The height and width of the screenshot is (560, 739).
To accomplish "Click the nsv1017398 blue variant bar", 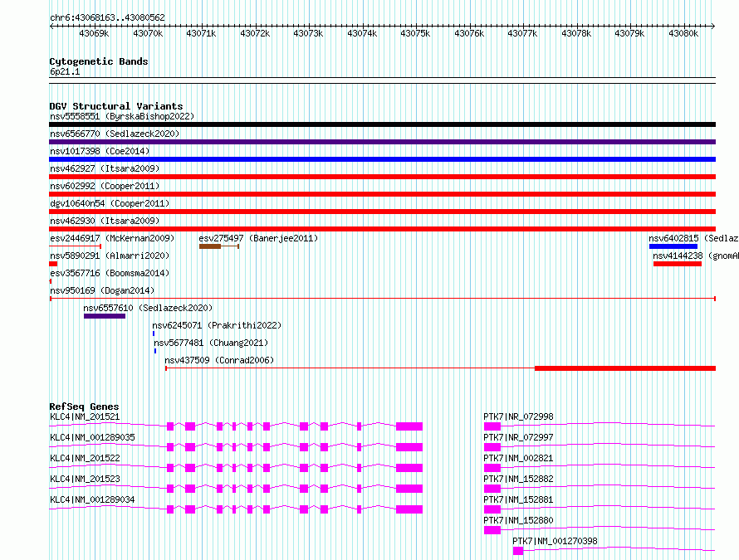I will 382,159.
